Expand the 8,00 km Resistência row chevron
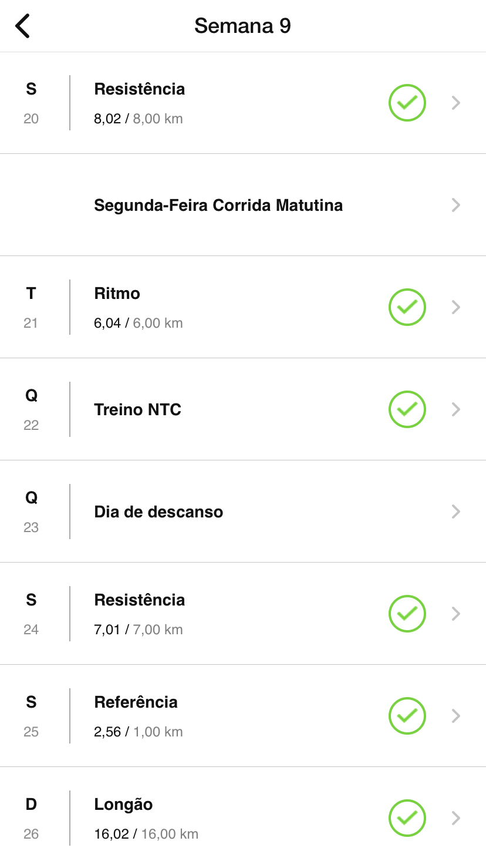486x868 pixels. tap(456, 103)
